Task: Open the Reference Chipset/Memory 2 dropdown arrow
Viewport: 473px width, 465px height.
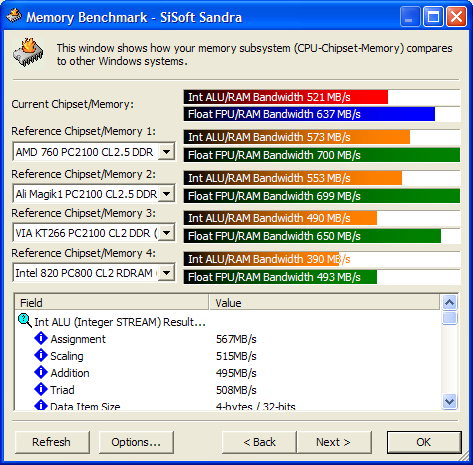Action: pyautogui.click(x=166, y=194)
